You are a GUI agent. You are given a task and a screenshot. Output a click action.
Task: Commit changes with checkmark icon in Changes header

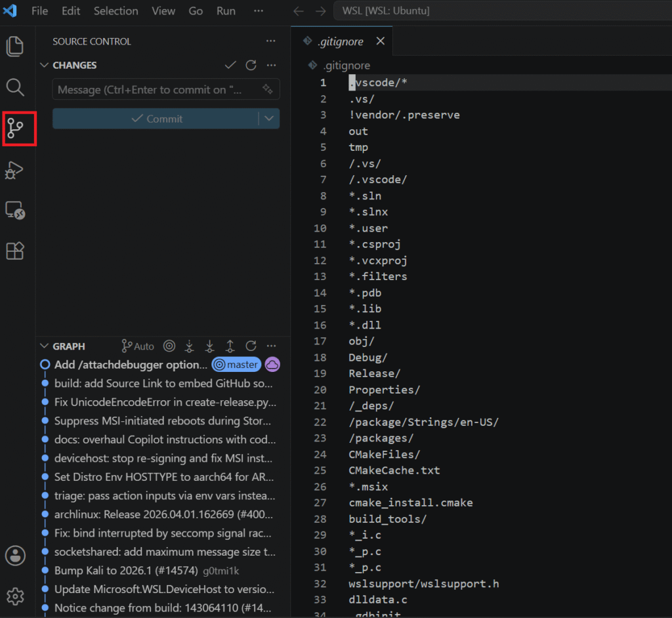[x=230, y=65]
